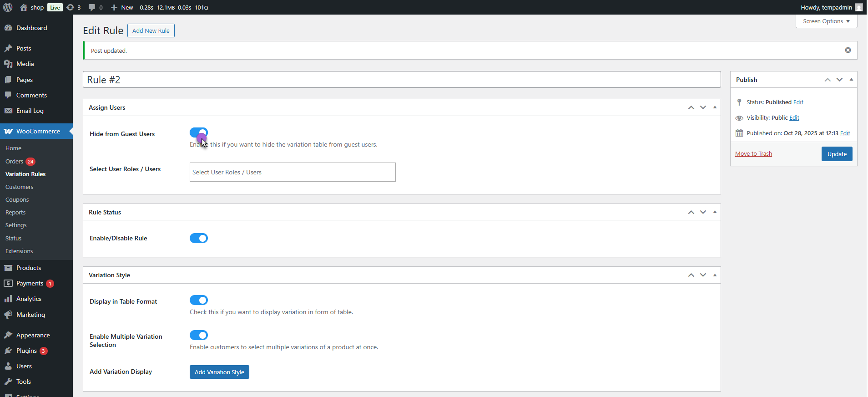Click the Comments icon in the sidebar
Viewport: 868px width, 397px height.
pos(8,95)
